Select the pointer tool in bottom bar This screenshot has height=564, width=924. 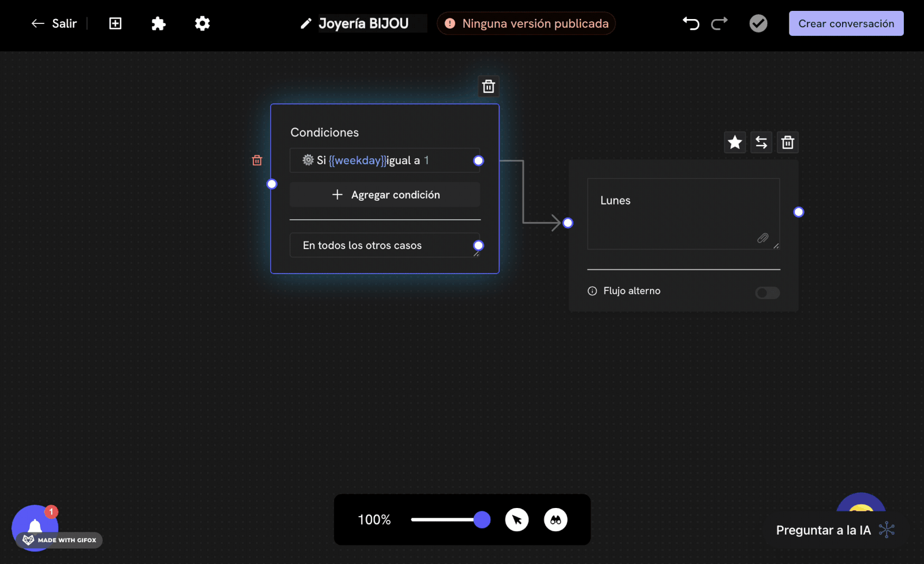517,519
